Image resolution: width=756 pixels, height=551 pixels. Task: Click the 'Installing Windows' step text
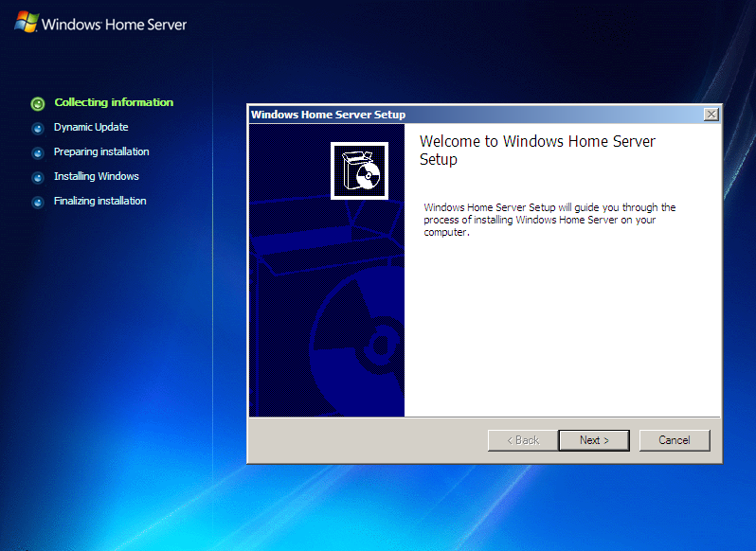tap(97, 176)
